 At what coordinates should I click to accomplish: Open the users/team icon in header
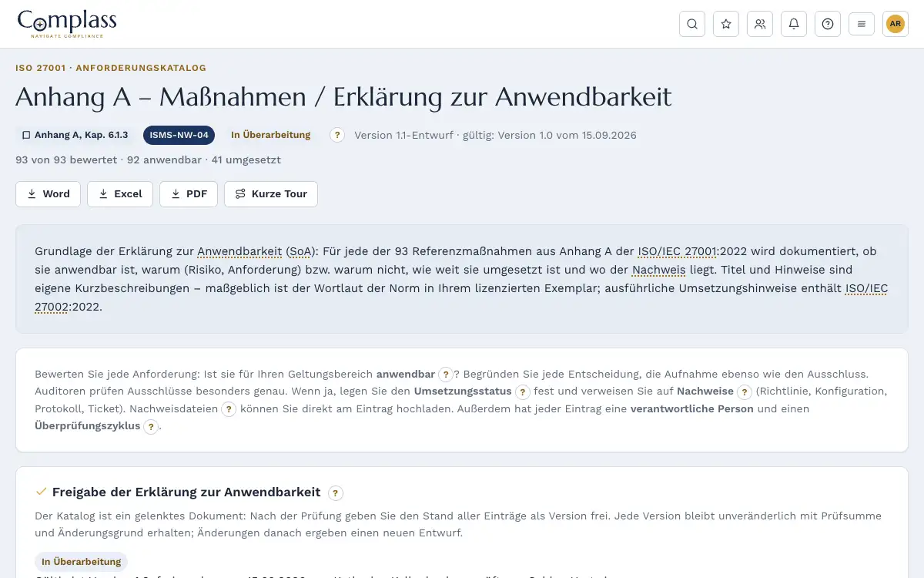point(760,24)
